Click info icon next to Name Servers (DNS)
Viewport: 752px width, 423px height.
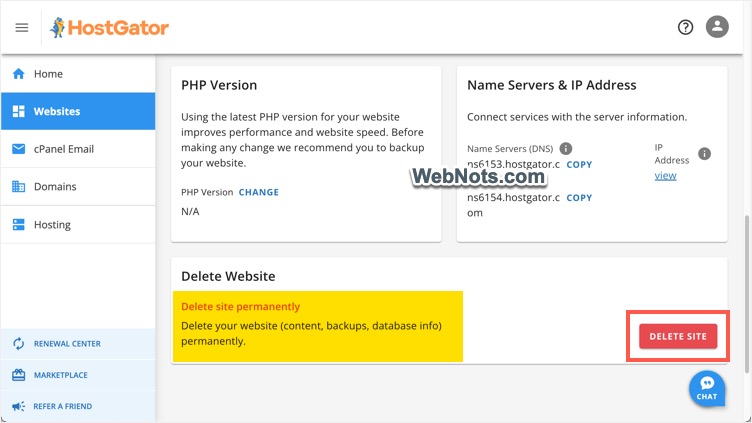tap(566, 149)
